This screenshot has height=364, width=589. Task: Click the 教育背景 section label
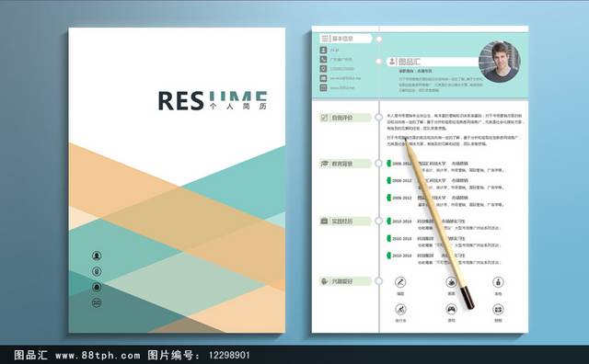click(342, 164)
